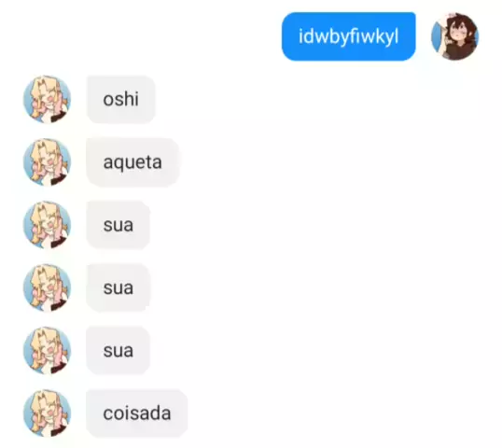The height and width of the screenshot is (448, 502).
Task: Tap the third 'sua' message bubble
Action: click(119, 350)
